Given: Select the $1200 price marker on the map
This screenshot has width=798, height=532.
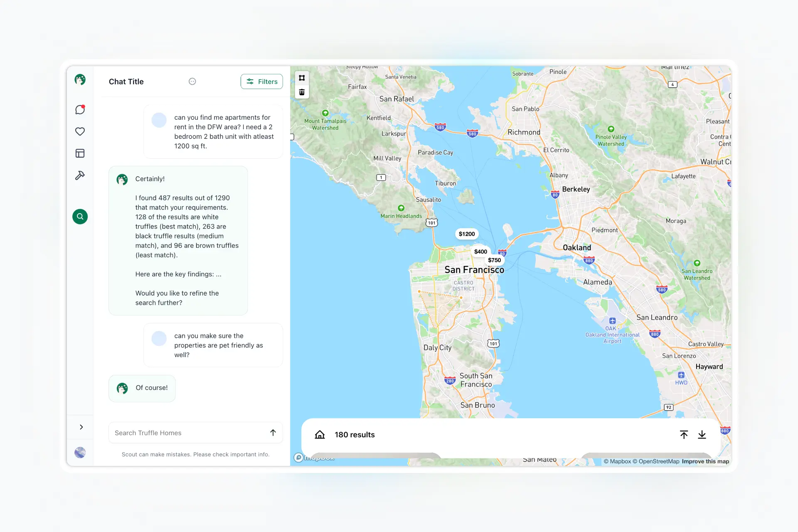Looking at the screenshot, I should pyautogui.click(x=466, y=234).
